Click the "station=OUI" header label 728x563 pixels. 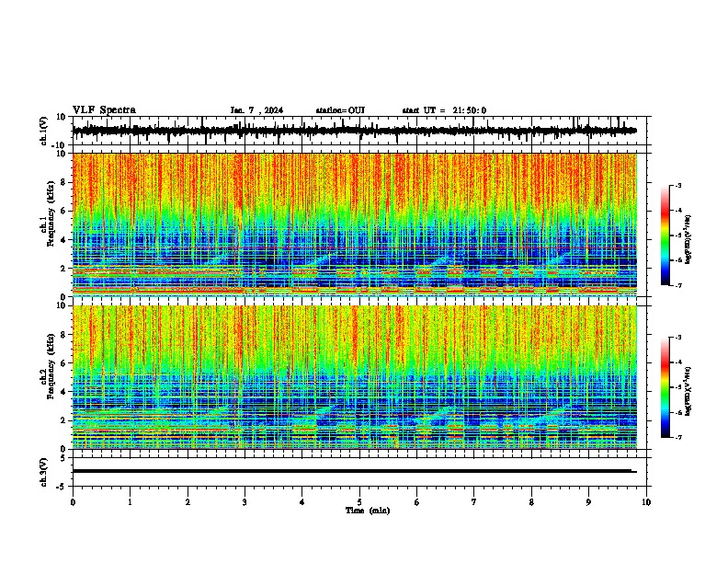tap(340, 110)
